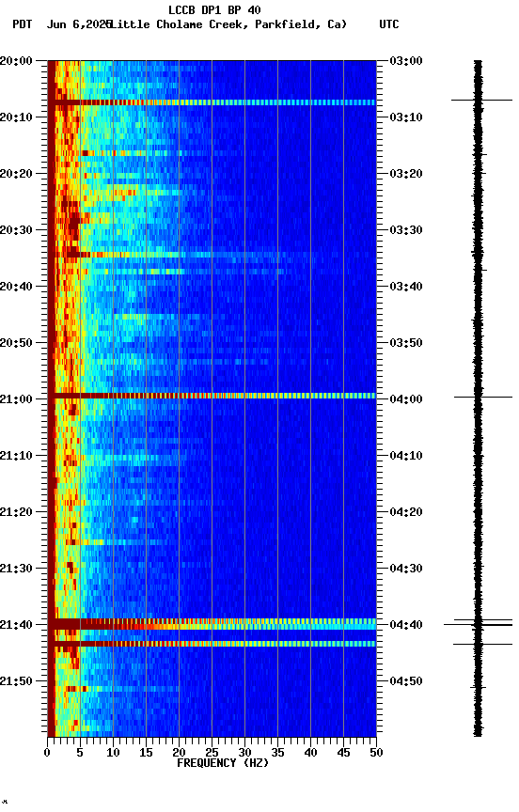Click the '21:20' PDT time label
519x812 pixels.
click(x=16, y=512)
